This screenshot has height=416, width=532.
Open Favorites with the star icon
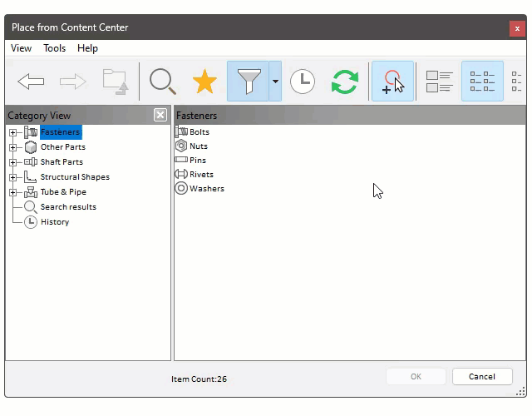(204, 82)
